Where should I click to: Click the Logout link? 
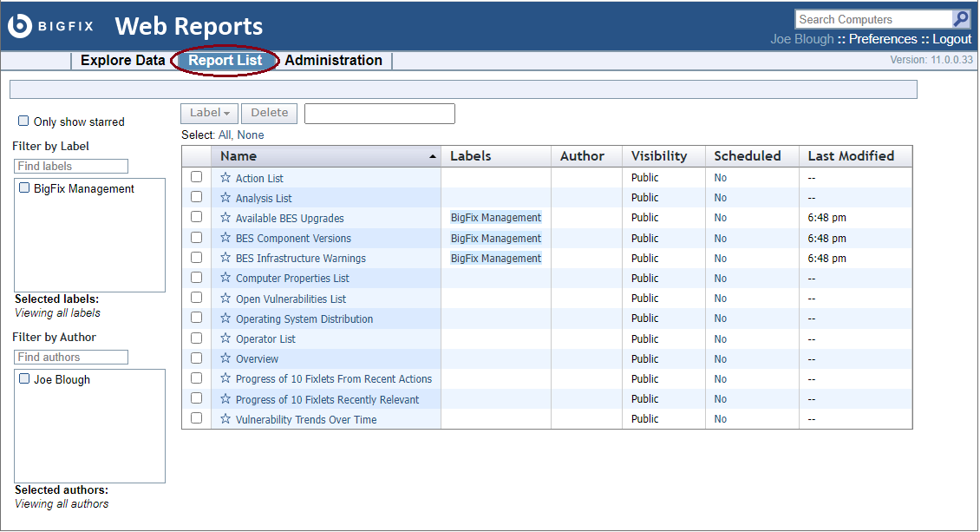click(x=952, y=39)
